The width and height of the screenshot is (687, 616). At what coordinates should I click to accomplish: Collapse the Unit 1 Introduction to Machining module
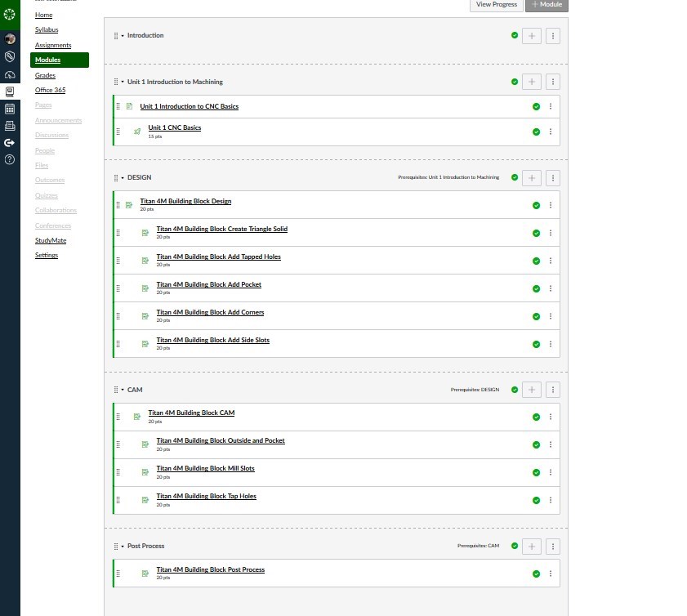(123, 82)
